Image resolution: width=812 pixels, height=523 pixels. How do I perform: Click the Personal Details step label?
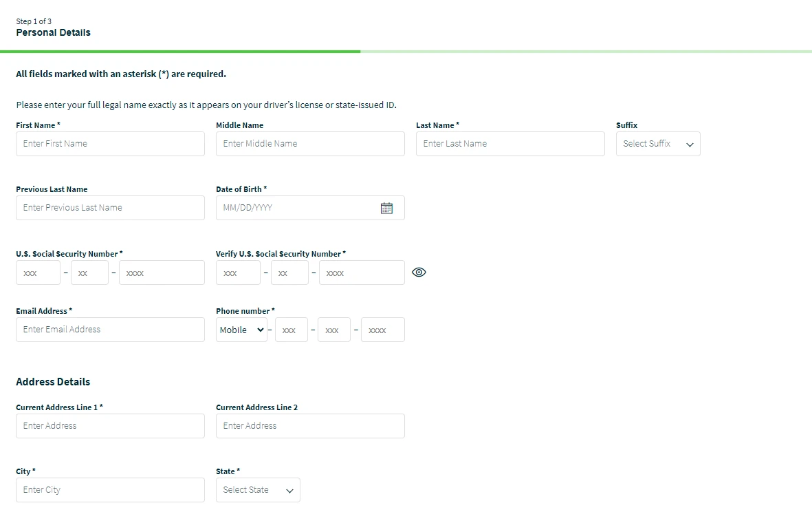[52, 32]
